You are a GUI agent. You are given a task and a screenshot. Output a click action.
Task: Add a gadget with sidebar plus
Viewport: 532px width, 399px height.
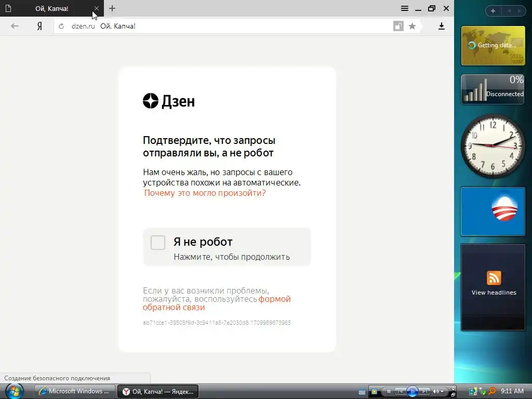(x=493, y=11)
